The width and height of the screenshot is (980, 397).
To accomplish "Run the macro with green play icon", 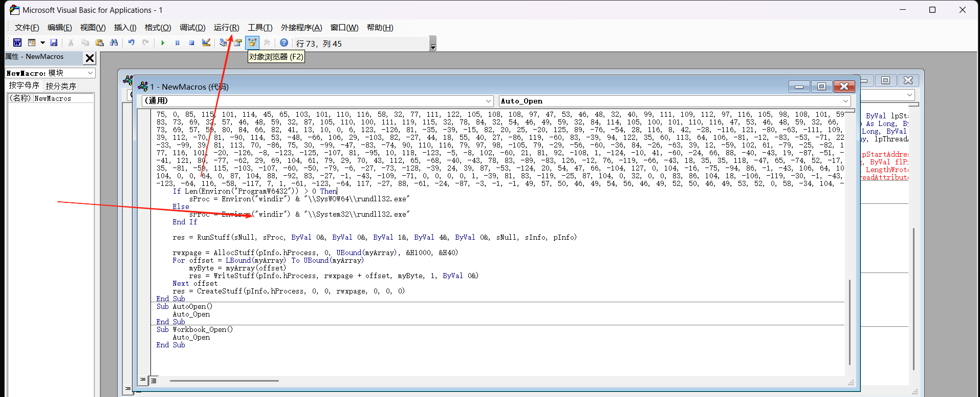I will 163,43.
